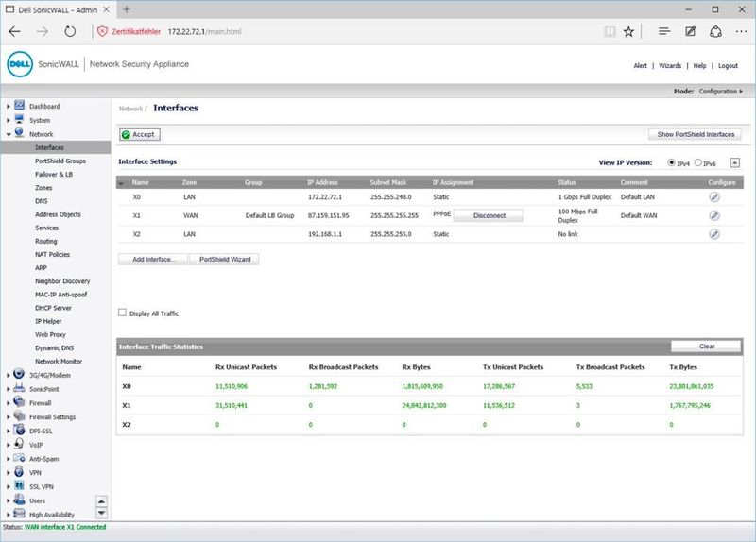Click the Firewall icon
756x542 pixels.
(x=19, y=402)
